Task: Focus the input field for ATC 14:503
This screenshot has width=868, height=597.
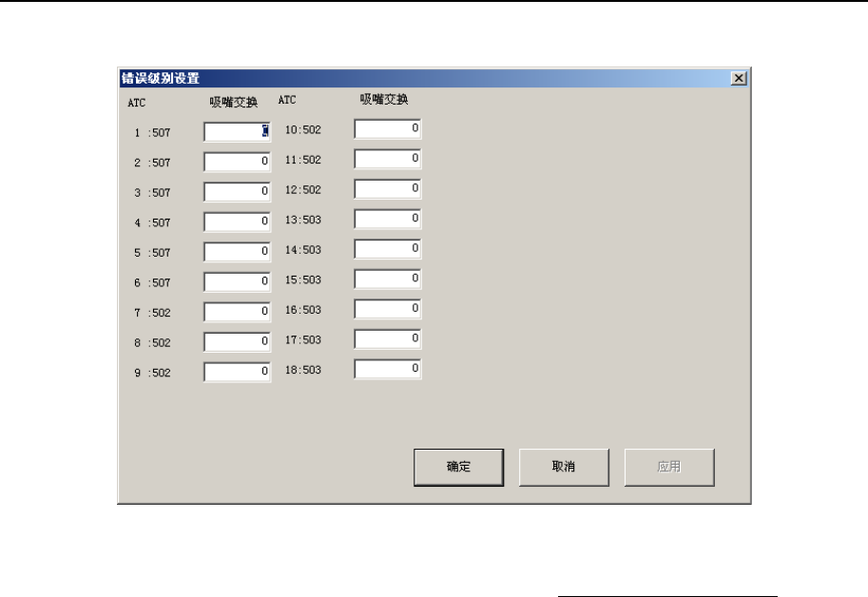Action: pos(388,248)
